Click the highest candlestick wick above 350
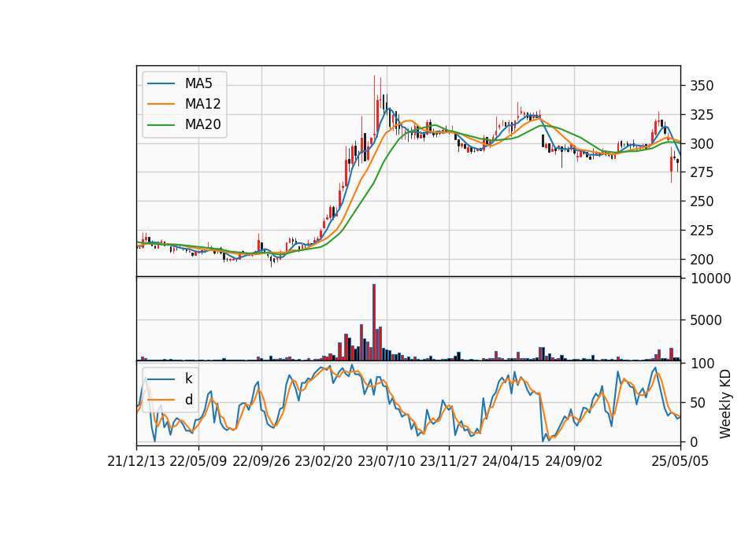Viewport: 756px width, 543px height. tap(374, 106)
